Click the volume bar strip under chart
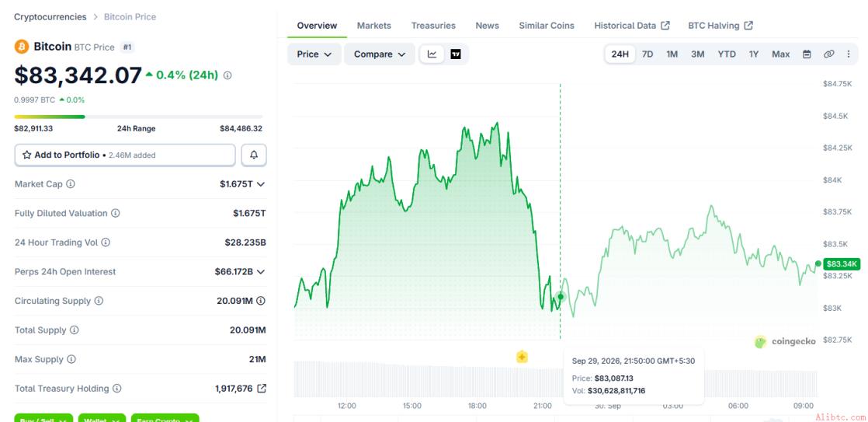868x422 pixels. pyautogui.click(x=555, y=378)
